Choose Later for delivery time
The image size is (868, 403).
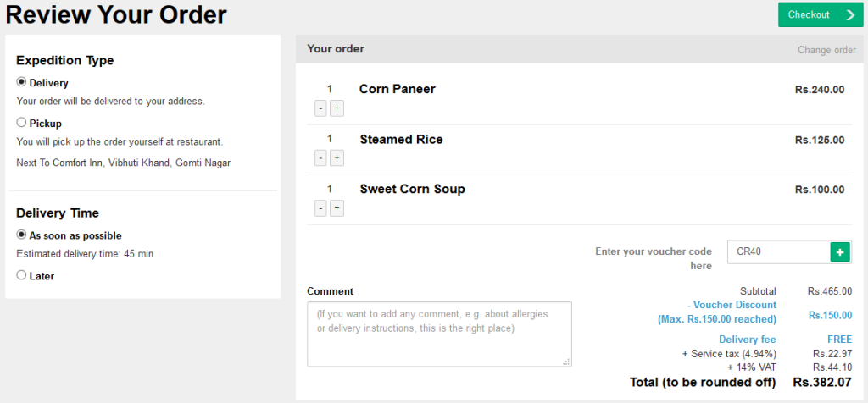point(22,275)
